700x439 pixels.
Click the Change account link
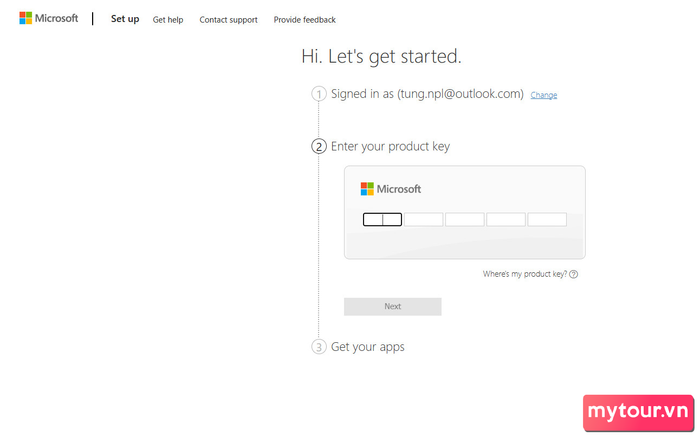[x=544, y=95]
